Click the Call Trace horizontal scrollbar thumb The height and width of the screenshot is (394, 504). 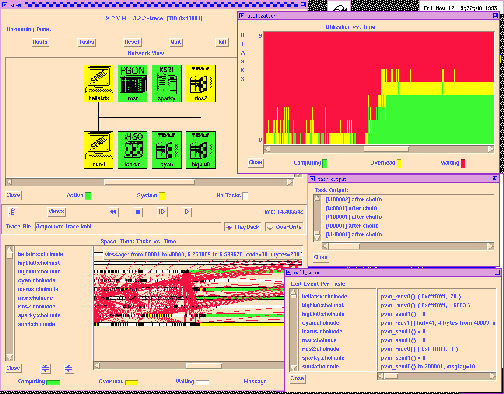390,376
